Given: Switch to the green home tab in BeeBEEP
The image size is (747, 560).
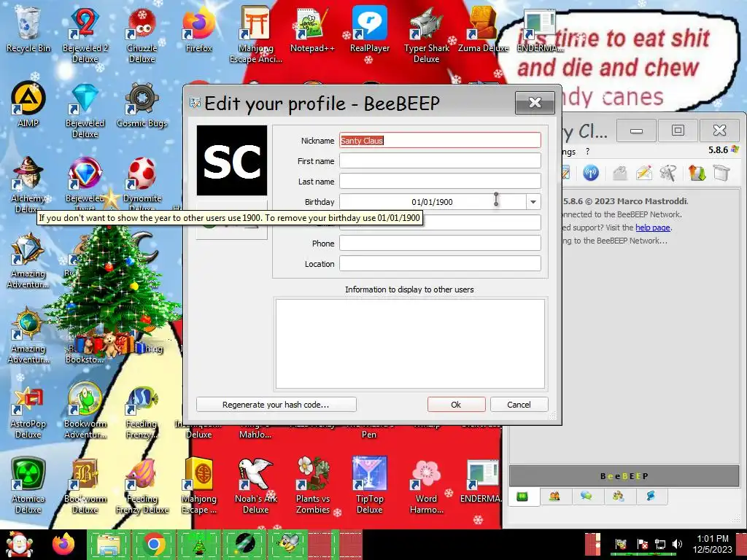Looking at the screenshot, I should [522, 497].
